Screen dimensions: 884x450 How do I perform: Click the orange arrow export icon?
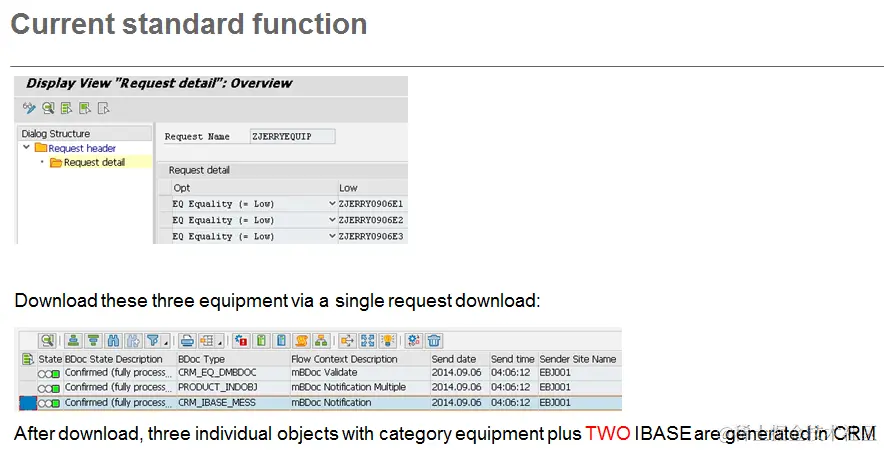coord(347,341)
